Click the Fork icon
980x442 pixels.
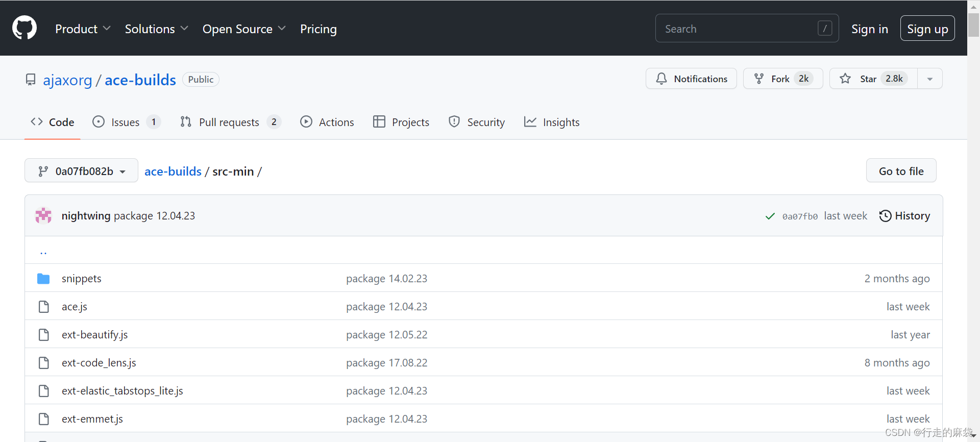(x=759, y=79)
